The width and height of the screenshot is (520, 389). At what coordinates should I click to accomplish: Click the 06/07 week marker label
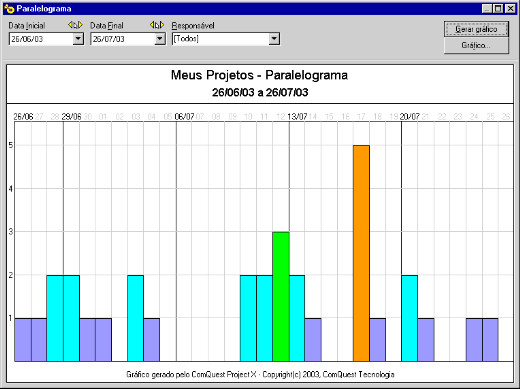(x=184, y=116)
